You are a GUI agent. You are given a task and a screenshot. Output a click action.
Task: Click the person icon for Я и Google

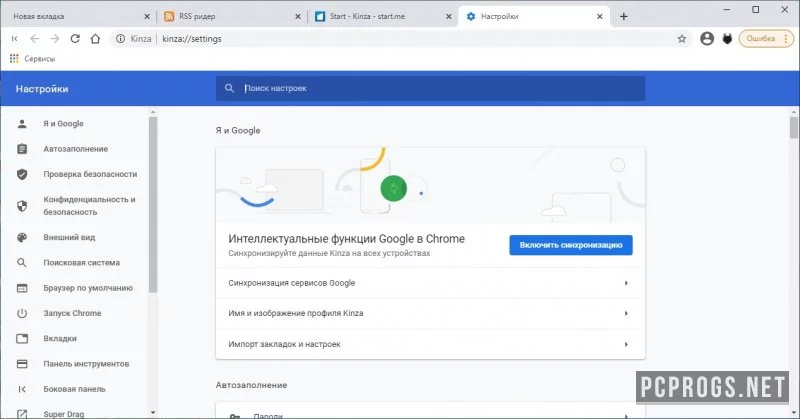tap(22, 124)
